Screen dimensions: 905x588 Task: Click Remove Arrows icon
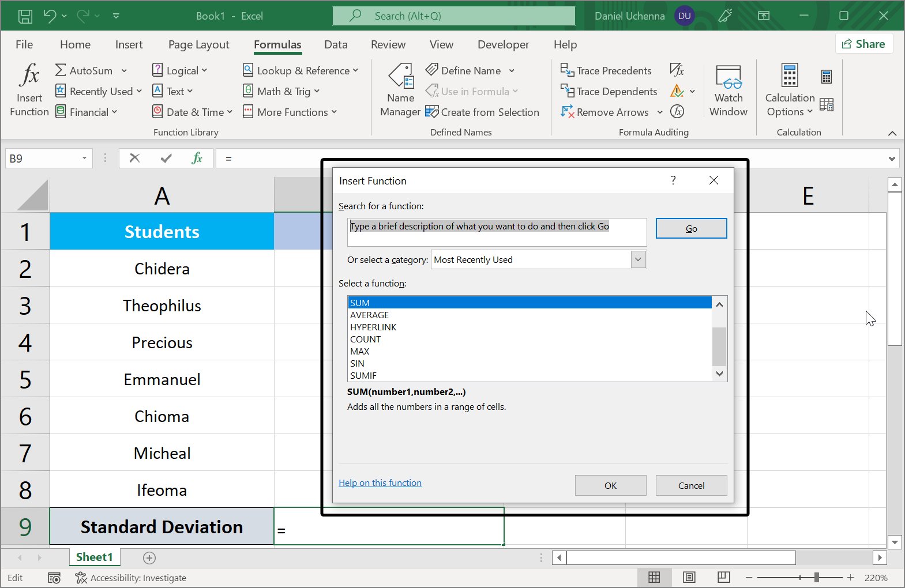(567, 112)
